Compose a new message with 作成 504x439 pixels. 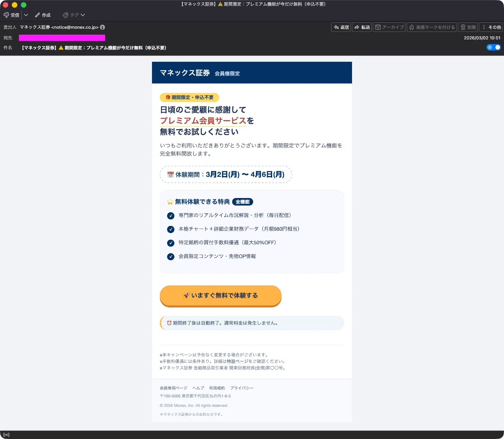(x=43, y=15)
